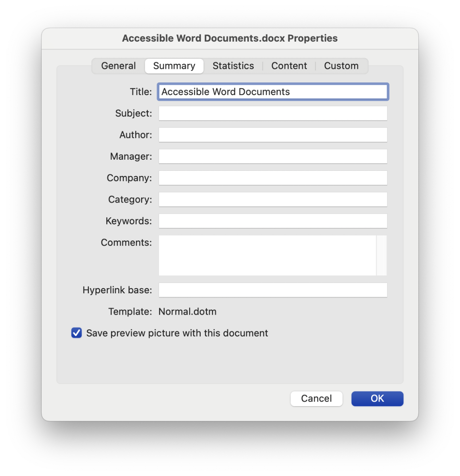
Task: Click the Author field
Action: (x=272, y=135)
